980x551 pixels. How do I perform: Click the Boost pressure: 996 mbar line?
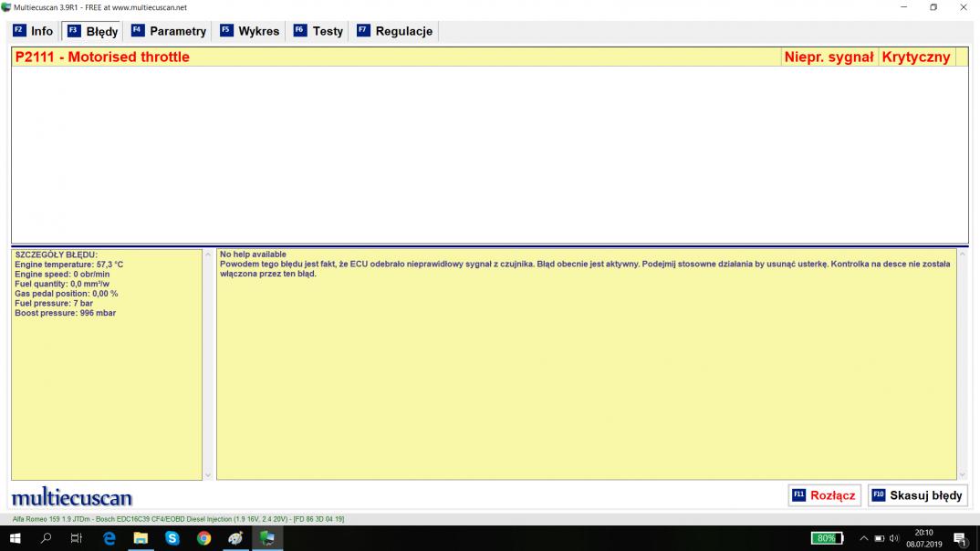[65, 313]
